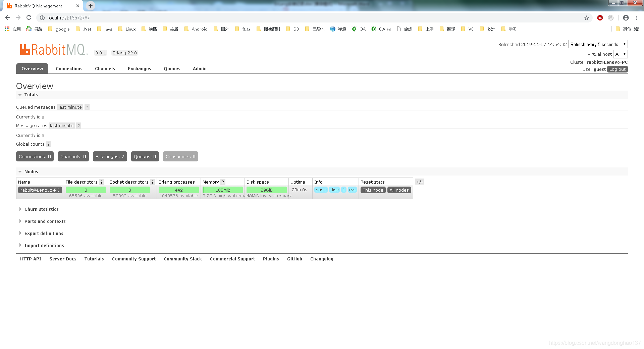
Task: Click the browser back arrow
Action: click(7, 18)
